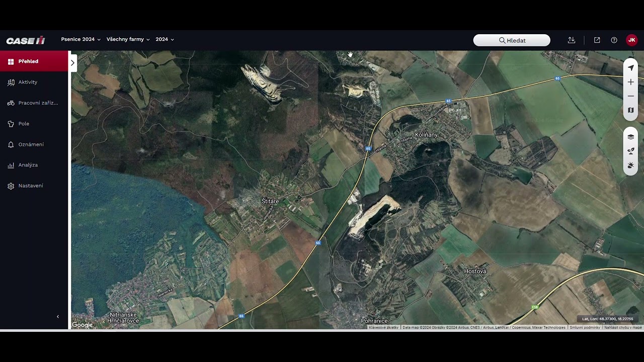Open the map layers icon
644x362 pixels.
(x=630, y=137)
